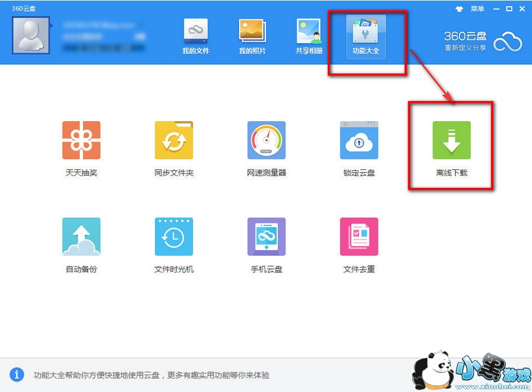The width and height of the screenshot is (532, 392).
Task: Click the blue info icon in status bar
Action: coord(17,375)
